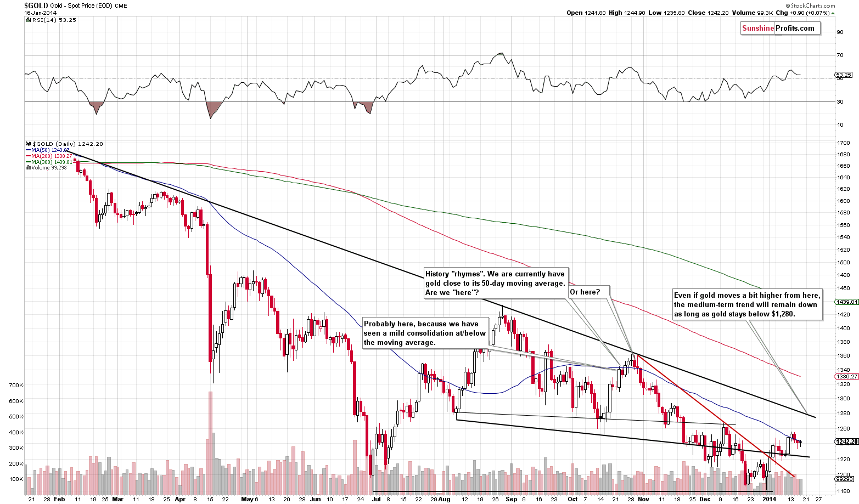Viewport: 859px width, 504px height.
Task: Click the Nov date axis label
Action: [644, 500]
